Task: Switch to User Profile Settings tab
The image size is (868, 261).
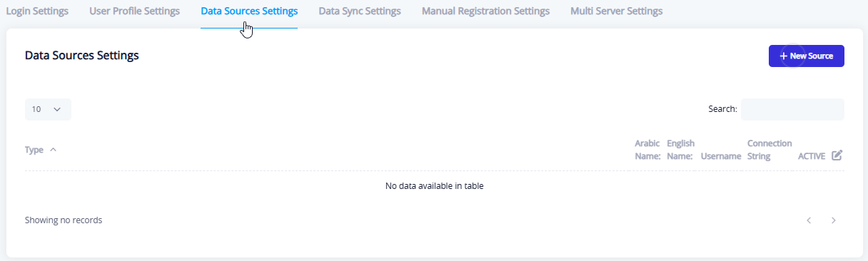Action: 135,11
